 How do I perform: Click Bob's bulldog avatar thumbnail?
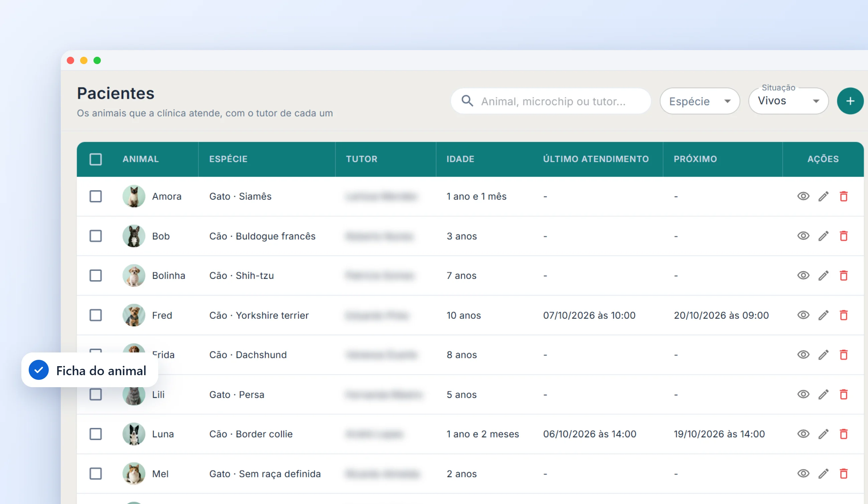tap(134, 236)
